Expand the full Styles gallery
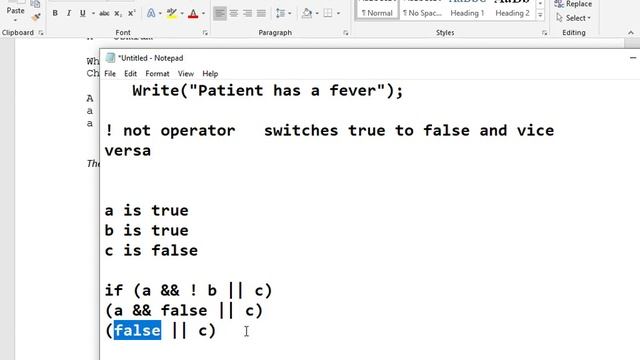Image resolution: width=640 pixels, height=360 pixels. [x=540, y=16]
